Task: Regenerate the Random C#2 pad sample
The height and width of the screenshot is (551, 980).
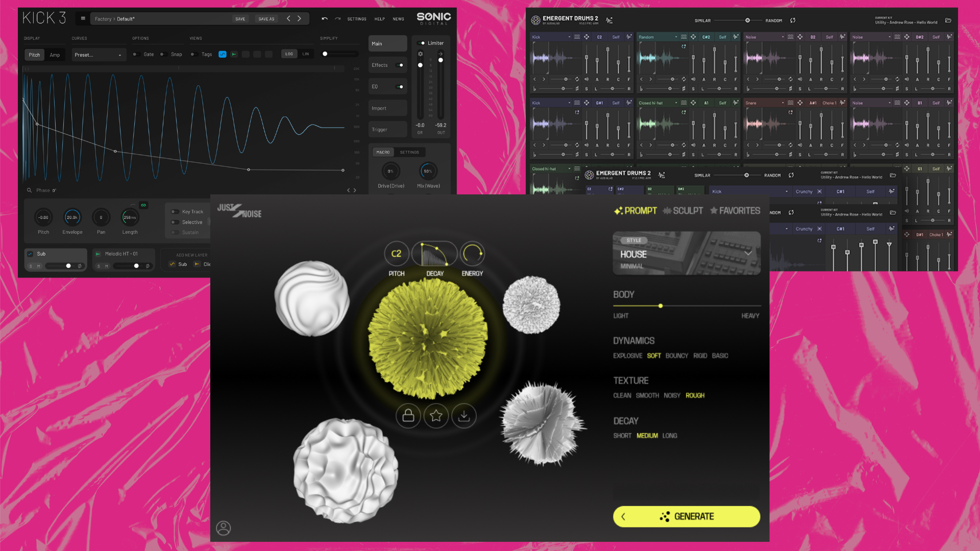Action: [683, 46]
